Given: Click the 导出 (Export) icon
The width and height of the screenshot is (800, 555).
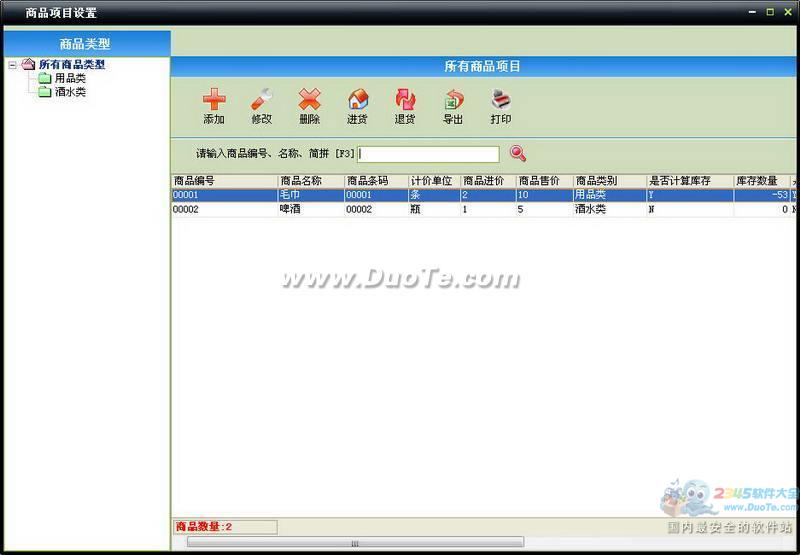Looking at the screenshot, I should point(453,100).
